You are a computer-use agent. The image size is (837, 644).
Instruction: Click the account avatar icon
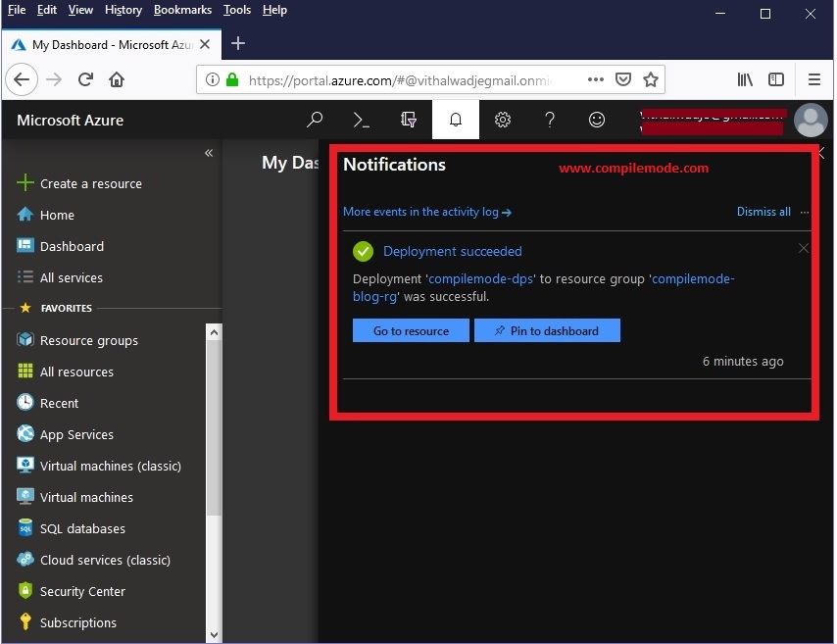pyautogui.click(x=811, y=120)
